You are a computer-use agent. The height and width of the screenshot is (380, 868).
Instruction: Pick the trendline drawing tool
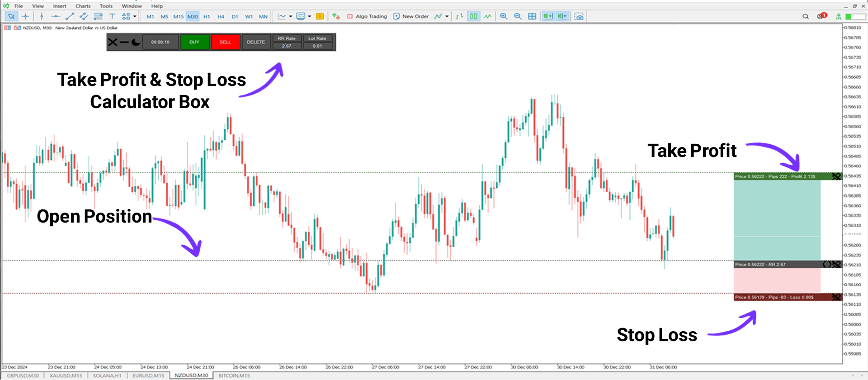[70, 16]
